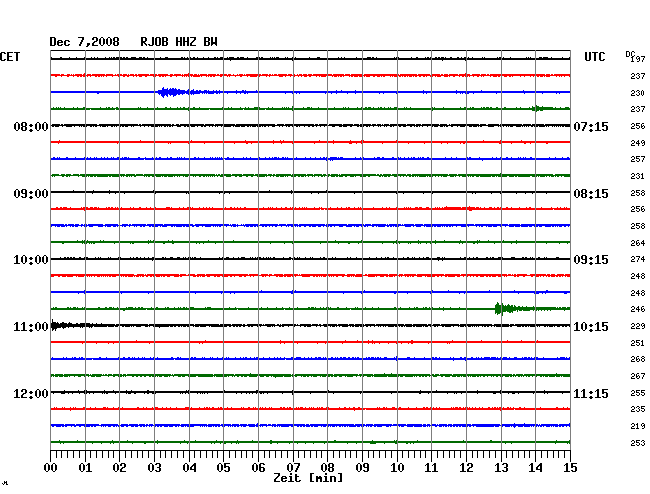Click the 08 minute axis label
This screenshot has width=650, height=494.
coord(327,468)
